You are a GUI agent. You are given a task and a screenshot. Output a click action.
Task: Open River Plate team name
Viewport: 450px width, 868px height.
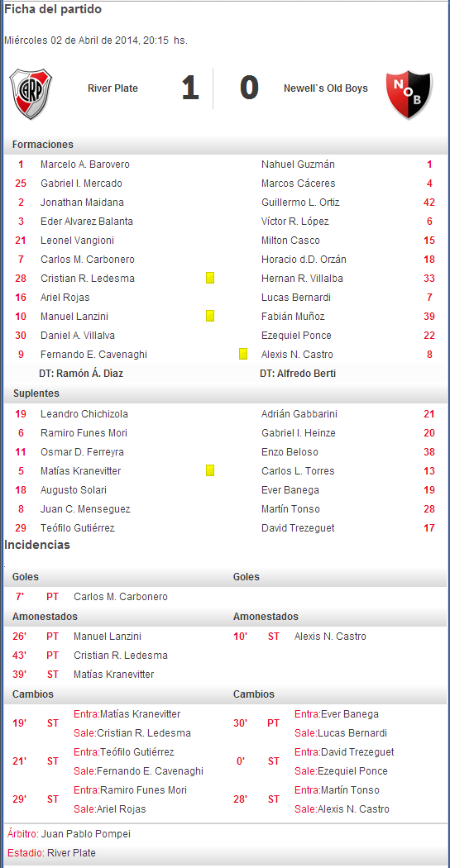click(112, 88)
